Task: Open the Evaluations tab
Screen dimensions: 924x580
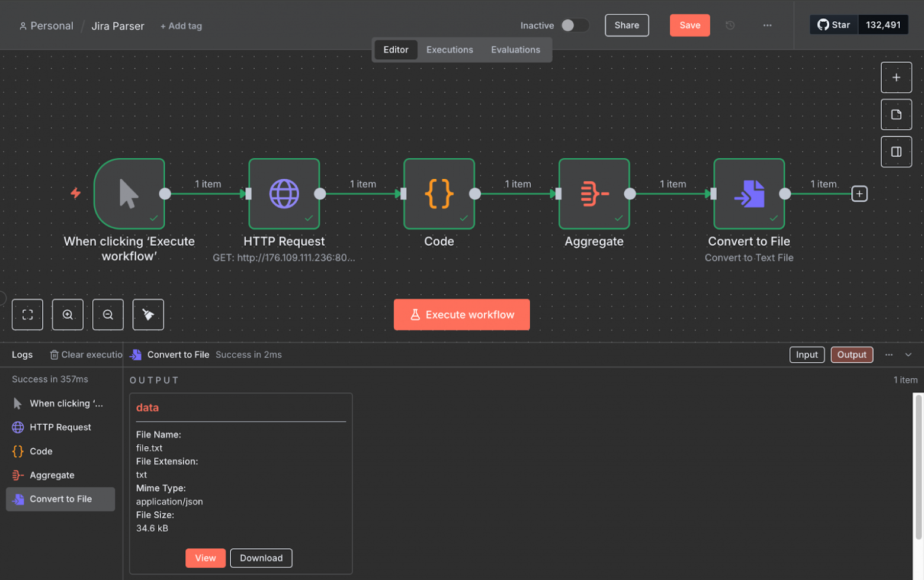Action: click(x=515, y=50)
